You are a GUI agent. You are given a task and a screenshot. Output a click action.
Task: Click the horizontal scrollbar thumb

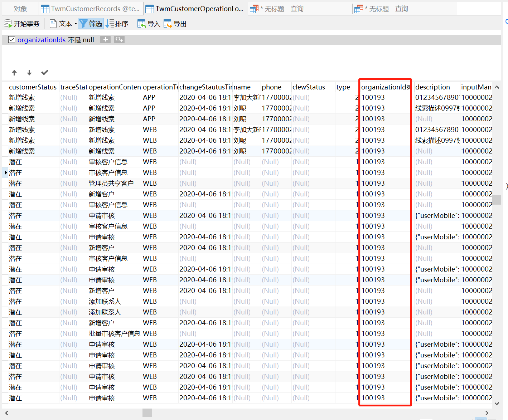(x=147, y=413)
